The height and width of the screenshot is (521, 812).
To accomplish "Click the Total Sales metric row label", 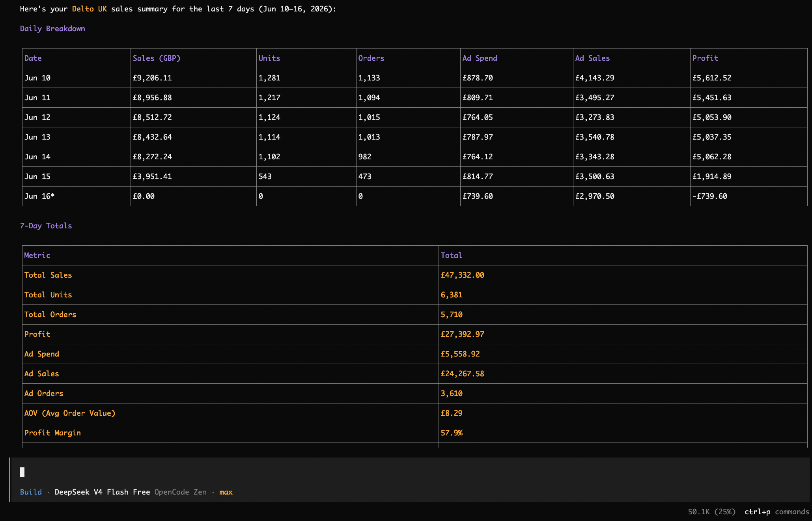I will tap(48, 275).
